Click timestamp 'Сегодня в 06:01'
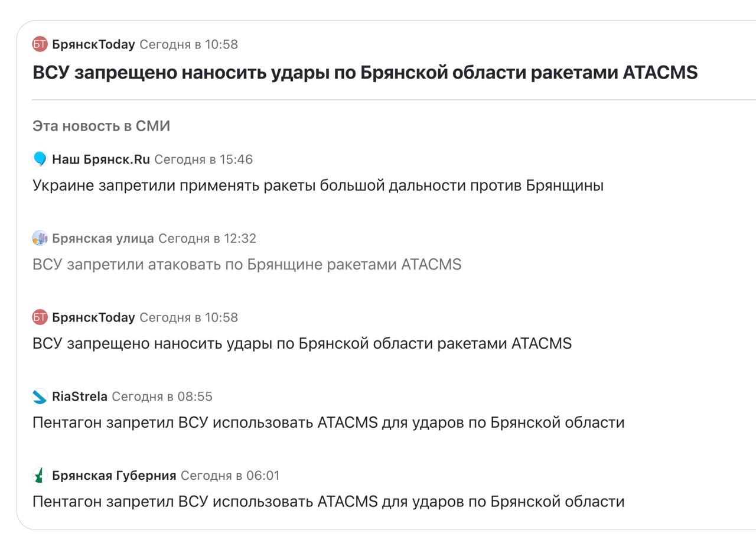This screenshot has height=559, width=756. (230, 476)
